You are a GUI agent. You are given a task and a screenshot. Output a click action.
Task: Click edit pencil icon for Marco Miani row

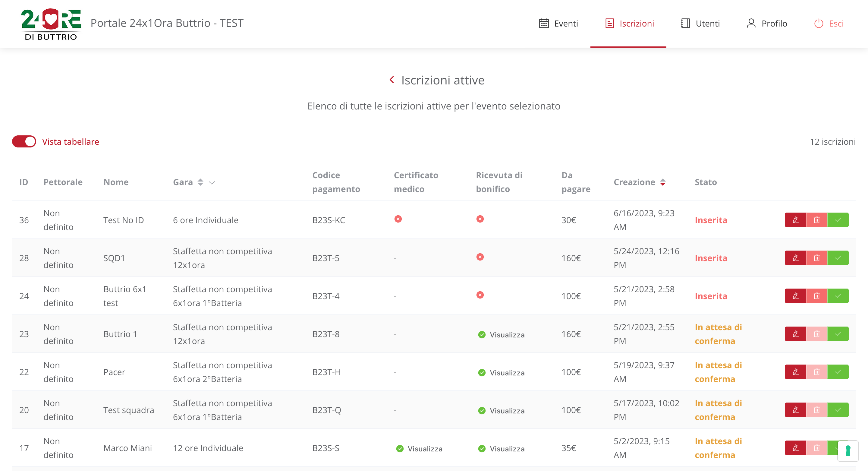coord(795,448)
